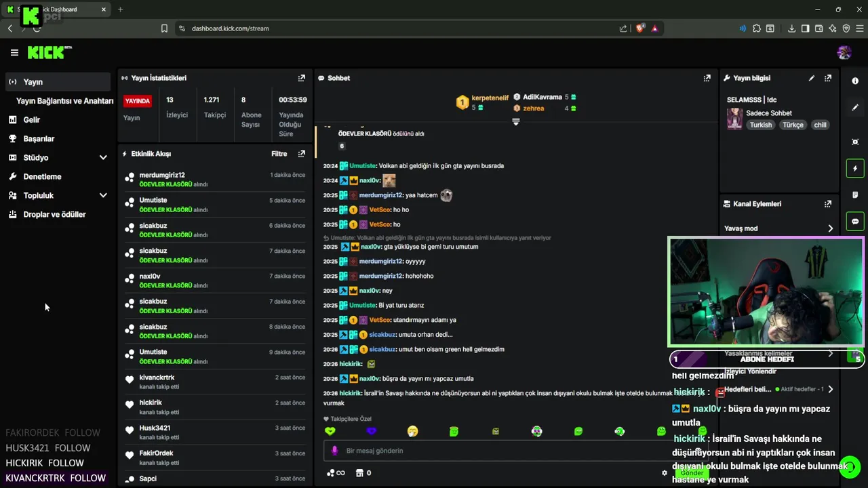Viewport: 868px width, 488px height.
Task: Collapse the pinned chat leaderboard handle
Action: pos(515,122)
